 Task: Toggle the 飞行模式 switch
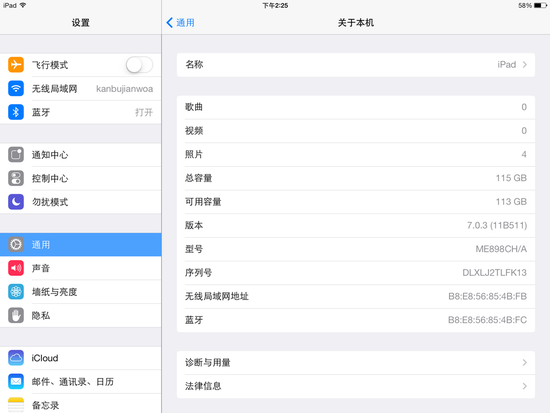pyautogui.click(x=139, y=65)
